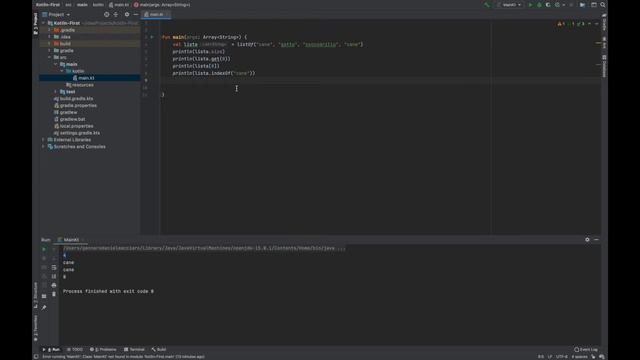
Task: Expand External Libraries node
Action: [x=44, y=140]
